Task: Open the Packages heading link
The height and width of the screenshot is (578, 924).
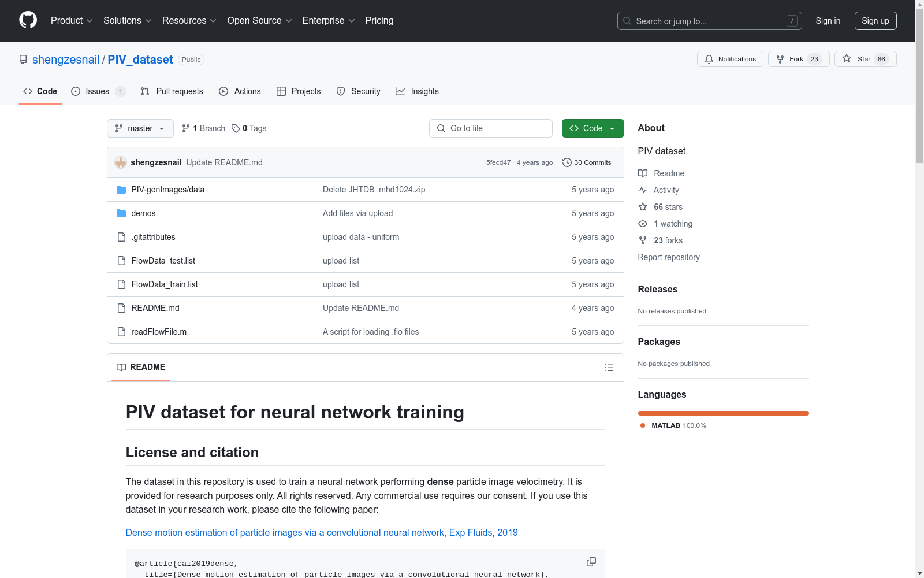Action: point(659,342)
